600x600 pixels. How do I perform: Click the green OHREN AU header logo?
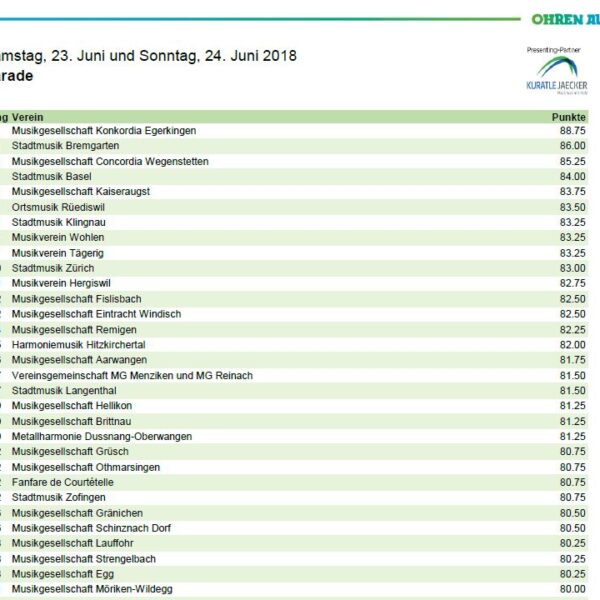pyautogui.click(x=564, y=19)
